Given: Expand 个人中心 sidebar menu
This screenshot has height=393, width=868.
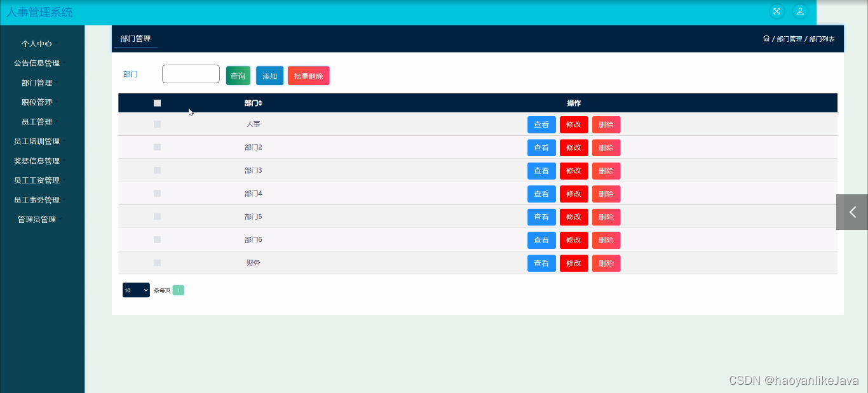Looking at the screenshot, I should [x=40, y=44].
